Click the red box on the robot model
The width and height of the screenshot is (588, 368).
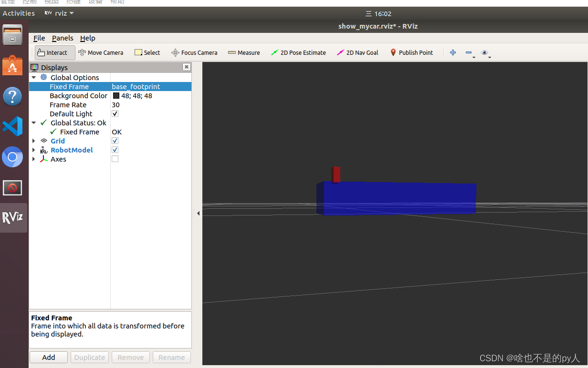[x=336, y=174]
